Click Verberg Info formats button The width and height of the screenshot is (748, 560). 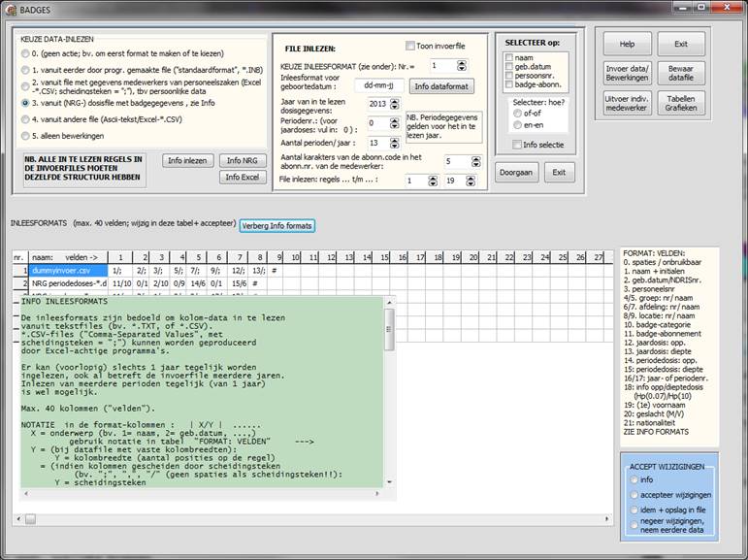tap(276, 225)
